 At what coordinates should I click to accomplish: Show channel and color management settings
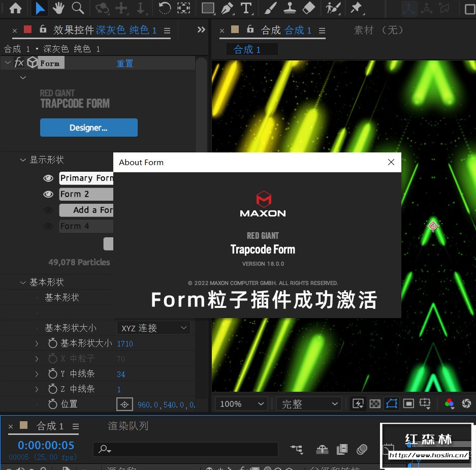[449, 404]
